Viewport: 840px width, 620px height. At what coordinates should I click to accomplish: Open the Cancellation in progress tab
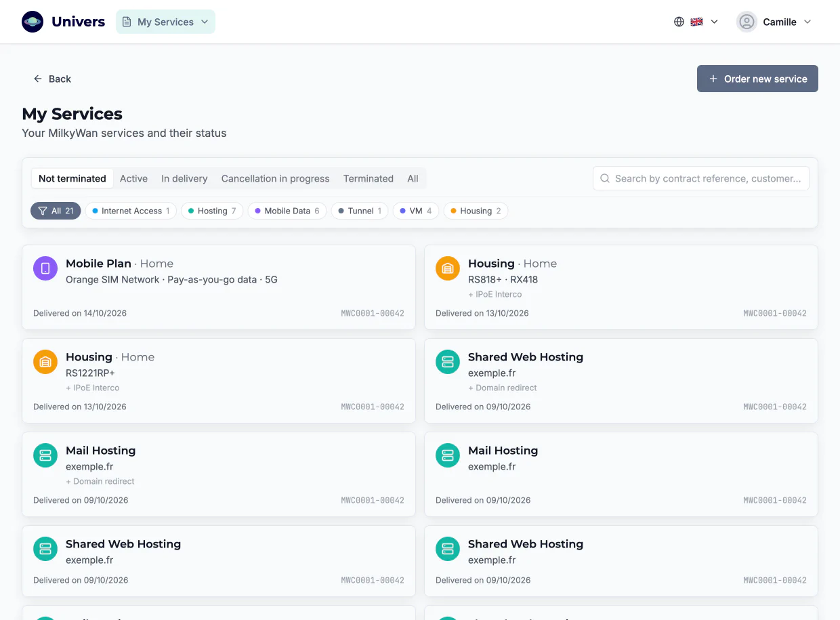(x=275, y=178)
